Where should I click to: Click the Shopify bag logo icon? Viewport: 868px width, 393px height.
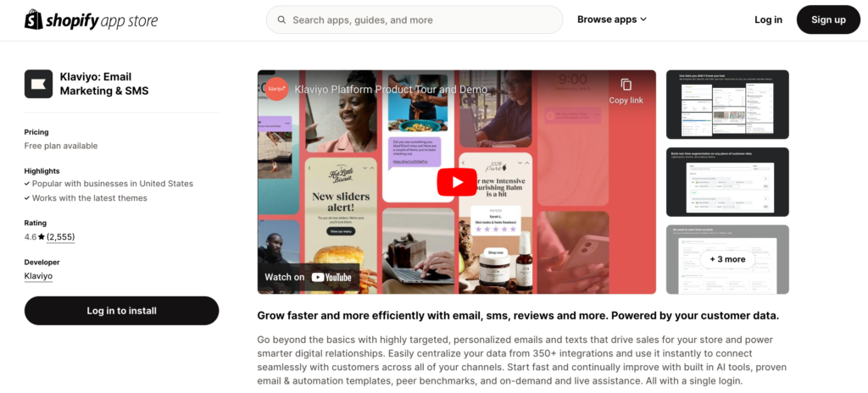click(x=34, y=20)
